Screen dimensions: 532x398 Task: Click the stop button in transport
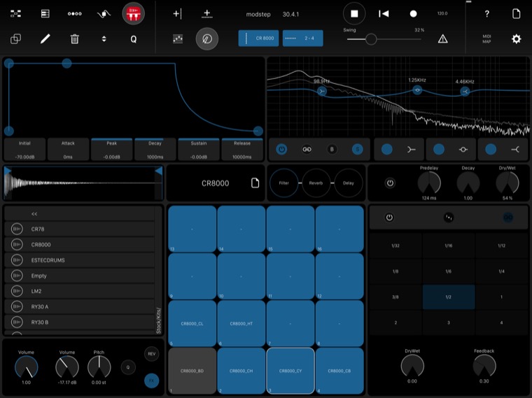[354, 14]
